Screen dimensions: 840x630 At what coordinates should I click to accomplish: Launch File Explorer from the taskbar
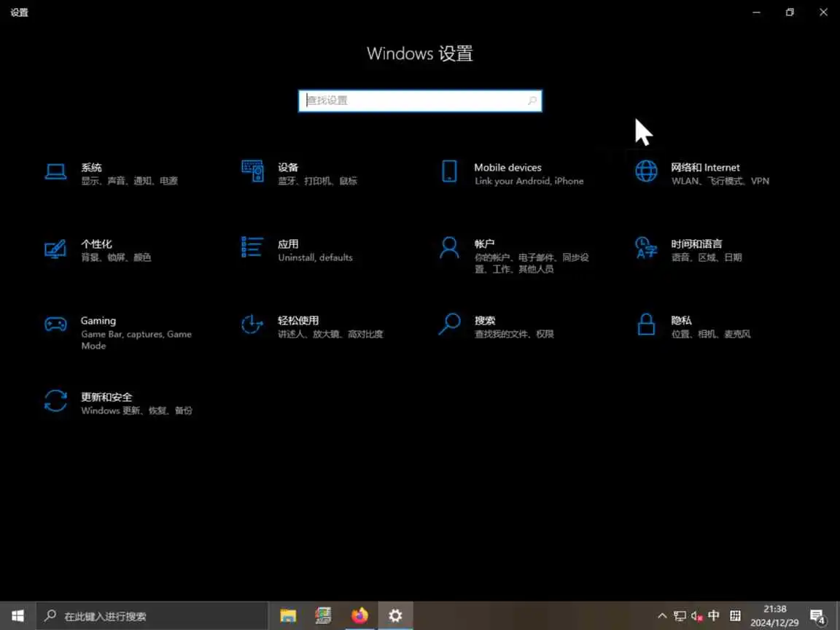click(x=288, y=616)
